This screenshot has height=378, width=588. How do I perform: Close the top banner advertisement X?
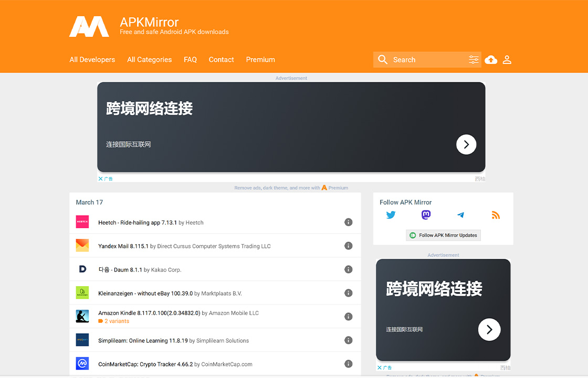[x=100, y=179]
